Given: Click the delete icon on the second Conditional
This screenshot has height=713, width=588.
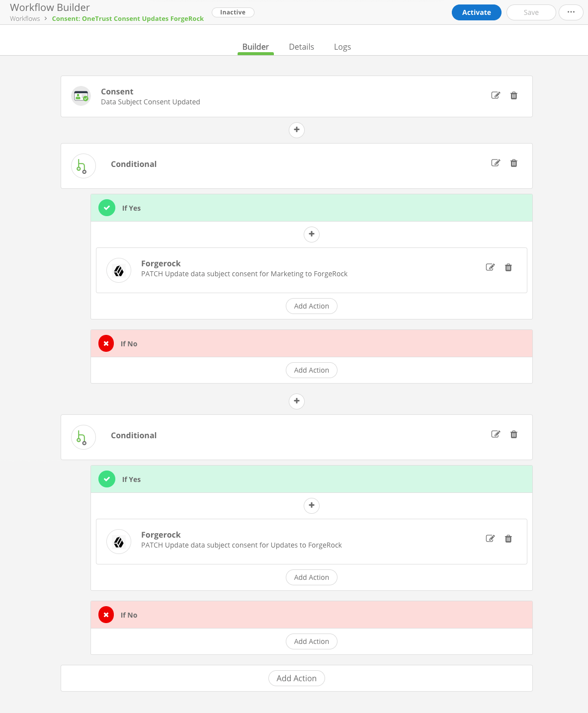Looking at the screenshot, I should (x=514, y=434).
